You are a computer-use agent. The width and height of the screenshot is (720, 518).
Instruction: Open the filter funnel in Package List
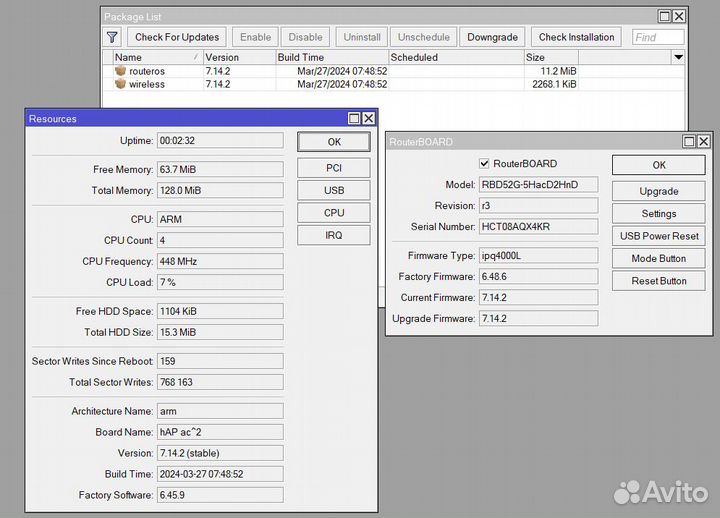pos(112,37)
